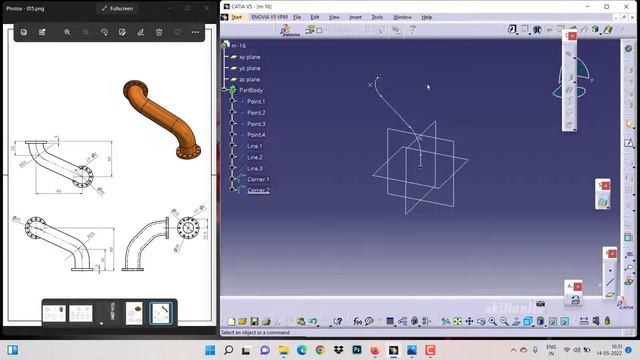Open the quick view cube dropdown arrow
Viewport: 640px width, 360px height.
(533, 325)
